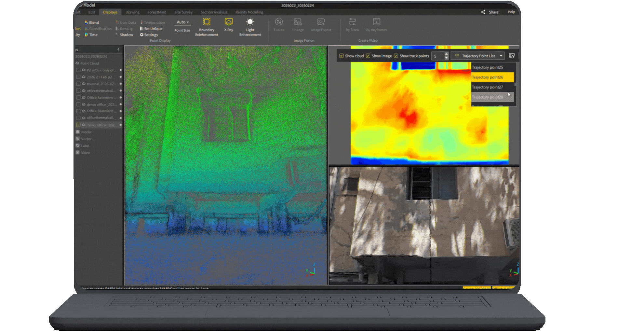Expand the Trajectory Point List dropdown

point(501,56)
